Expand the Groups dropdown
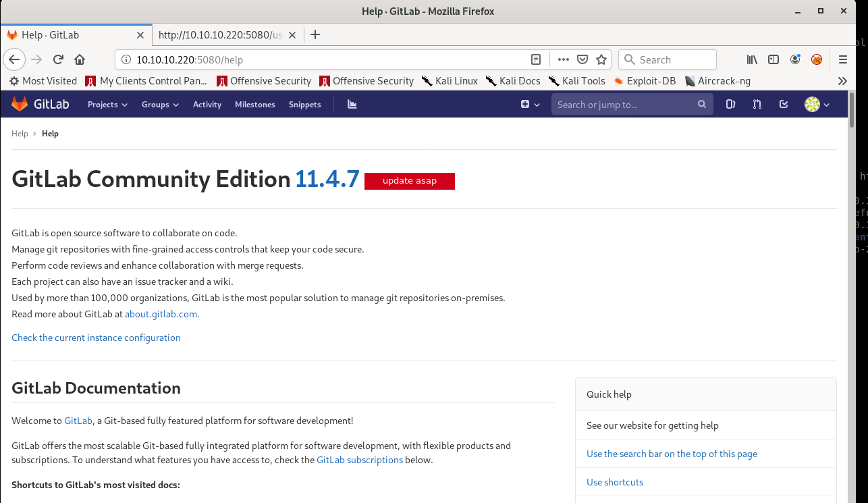The width and height of the screenshot is (868, 503). [x=160, y=105]
